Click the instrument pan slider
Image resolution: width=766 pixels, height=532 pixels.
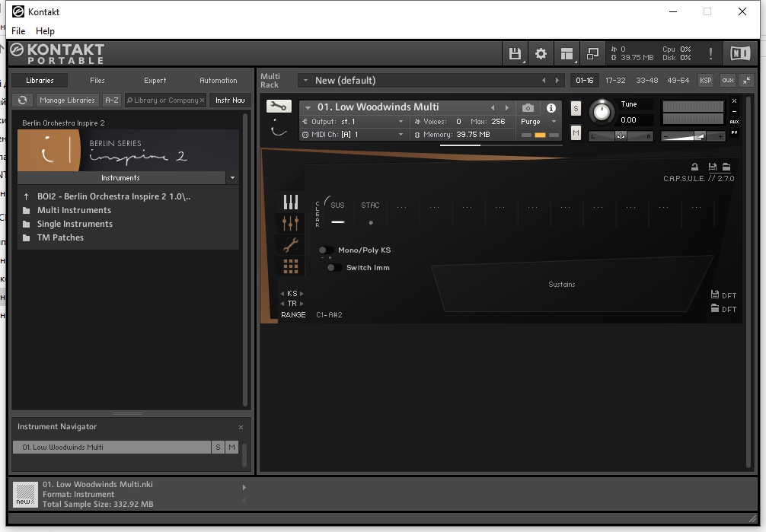tap(621, 136)
